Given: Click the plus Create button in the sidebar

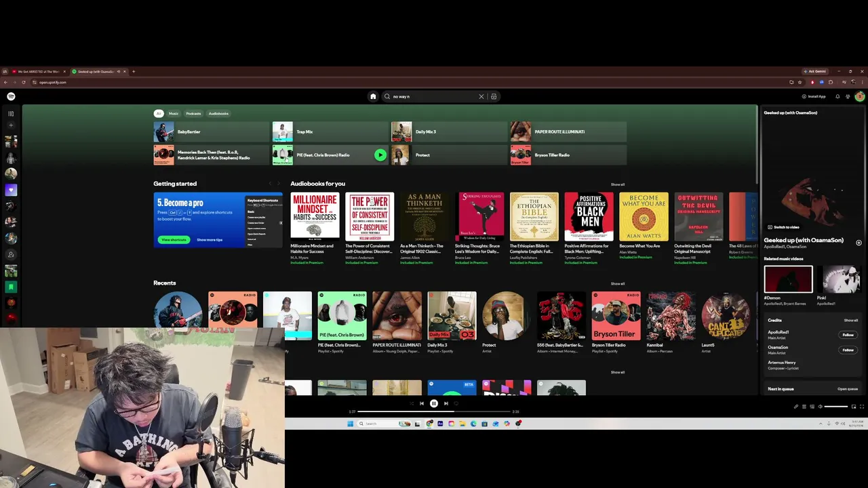Looking at the screenshot, I should coord(11,125).
